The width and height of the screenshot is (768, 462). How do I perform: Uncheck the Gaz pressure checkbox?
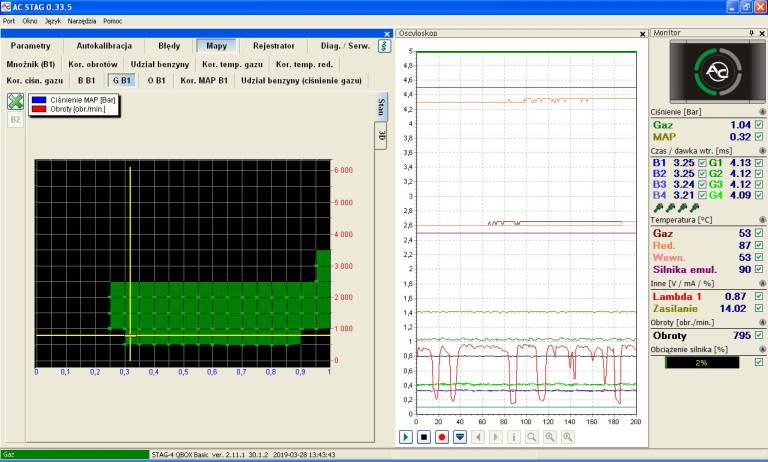click(759, 125)
